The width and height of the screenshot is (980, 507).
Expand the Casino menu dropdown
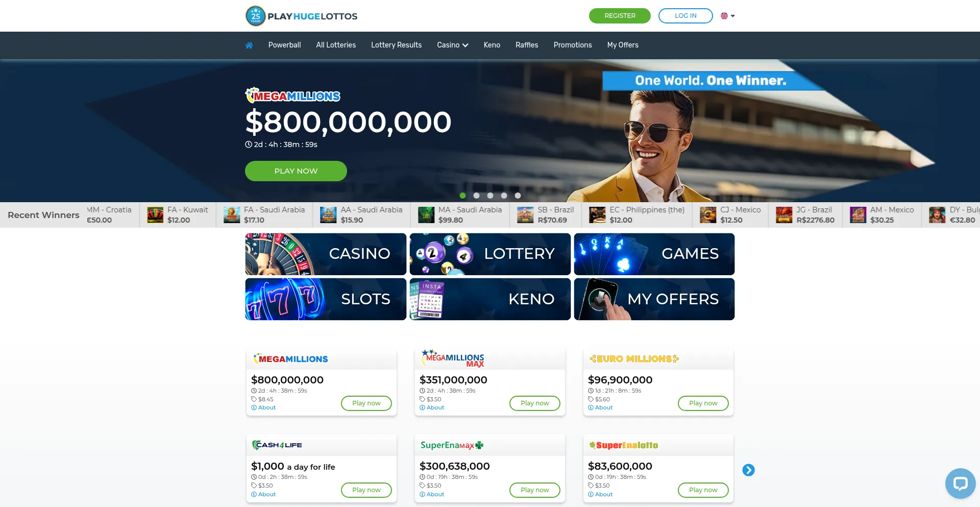click(x=452, y=45)
